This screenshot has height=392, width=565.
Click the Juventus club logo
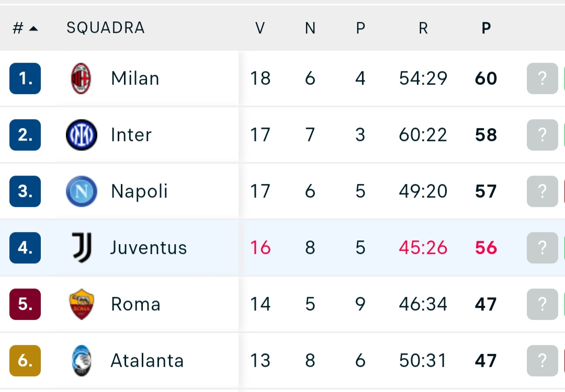[82, 248]
